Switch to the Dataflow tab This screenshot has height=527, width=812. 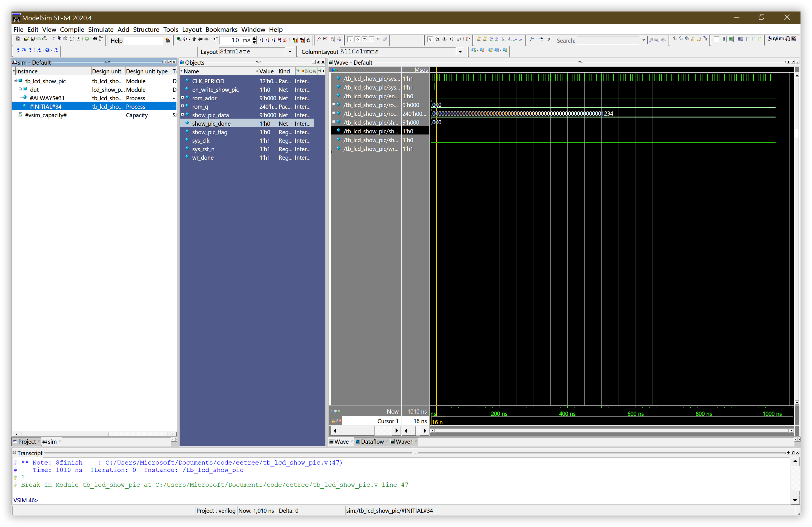click(x=371, y=442)
